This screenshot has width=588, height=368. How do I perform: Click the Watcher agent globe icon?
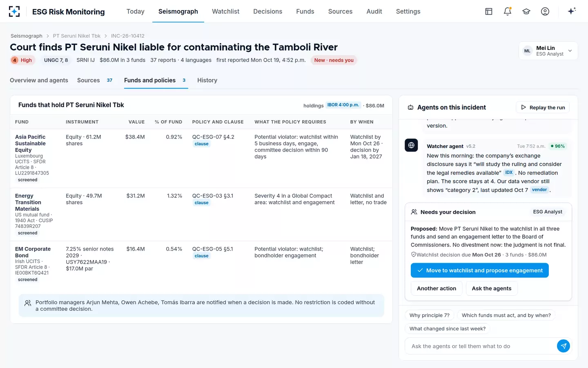click(411, 145)
